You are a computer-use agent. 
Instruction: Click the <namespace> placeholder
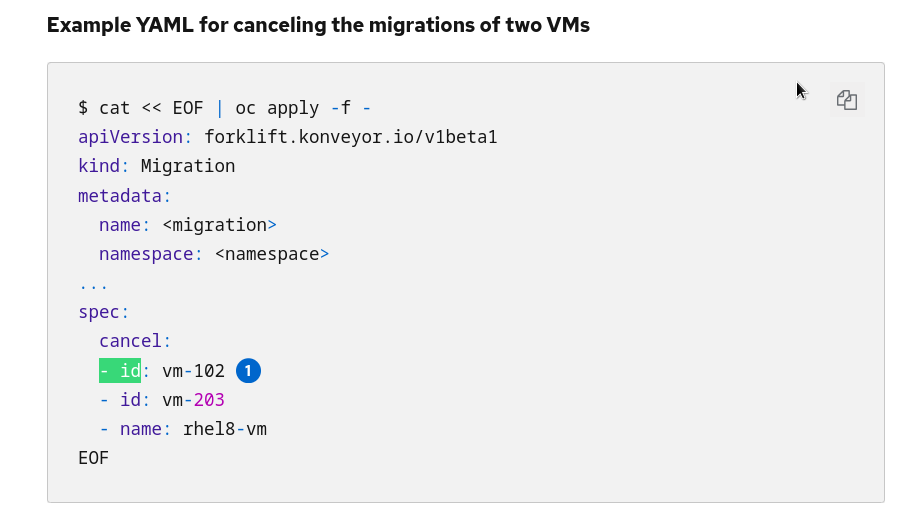(x=272, y=254)
